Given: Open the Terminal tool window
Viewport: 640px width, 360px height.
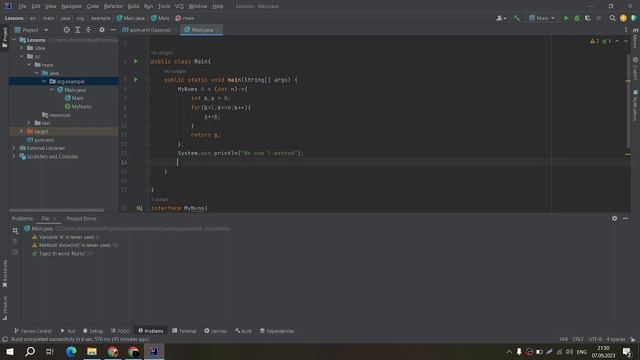Looking at the screenshot, I should 184,331.
